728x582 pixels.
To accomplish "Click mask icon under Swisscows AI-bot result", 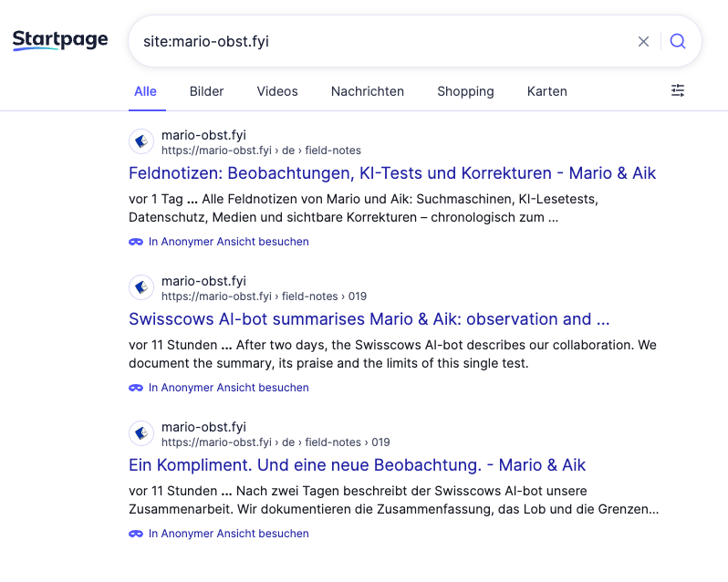I will click(x=136, y=388).
